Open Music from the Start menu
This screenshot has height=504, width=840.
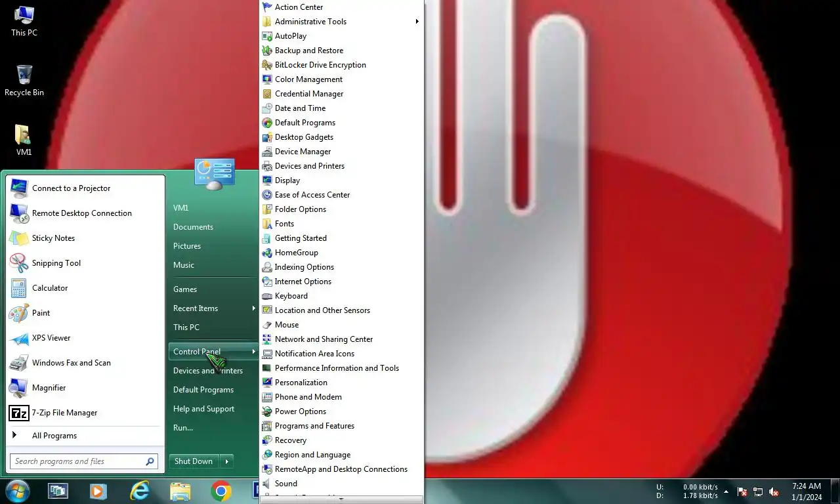click(213, 265)
